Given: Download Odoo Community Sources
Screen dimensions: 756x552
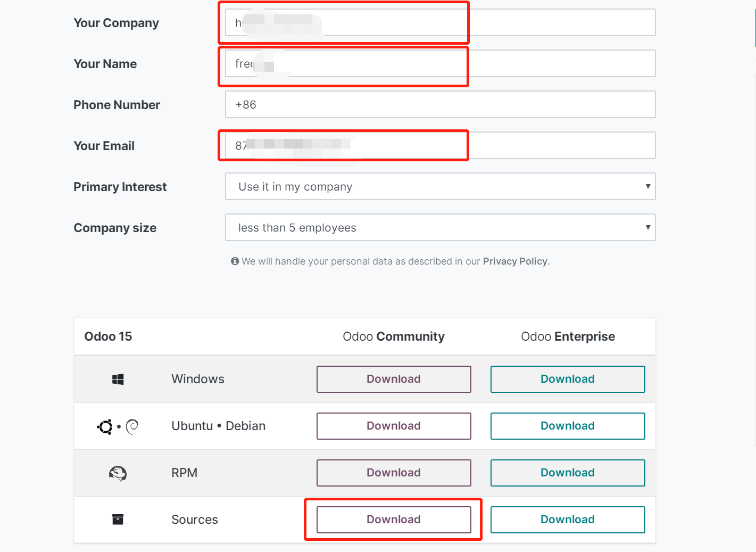Looking at the screenshot, I should pyautogui.click(x=394, y=520).
